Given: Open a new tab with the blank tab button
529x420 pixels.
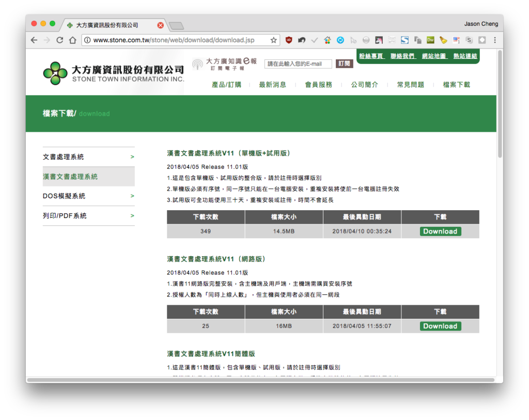Looking at the screenshot, I should 176,26.
